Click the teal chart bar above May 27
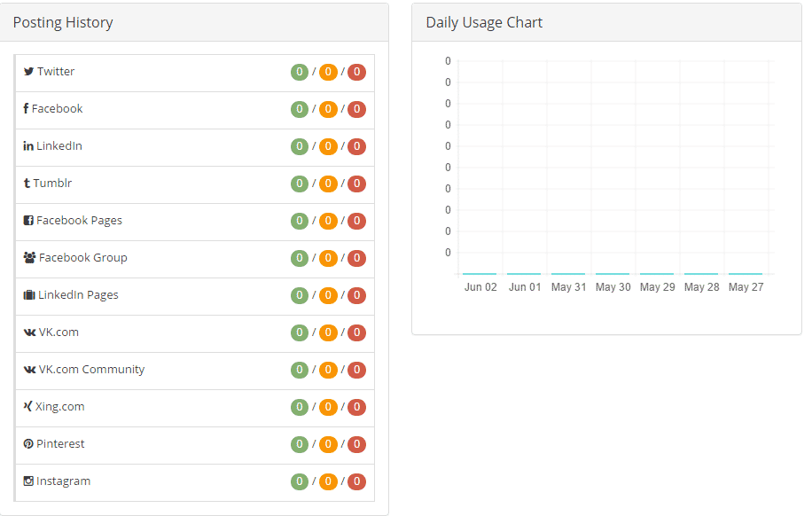Screen dimensions: 812x516 coord(746,274)
